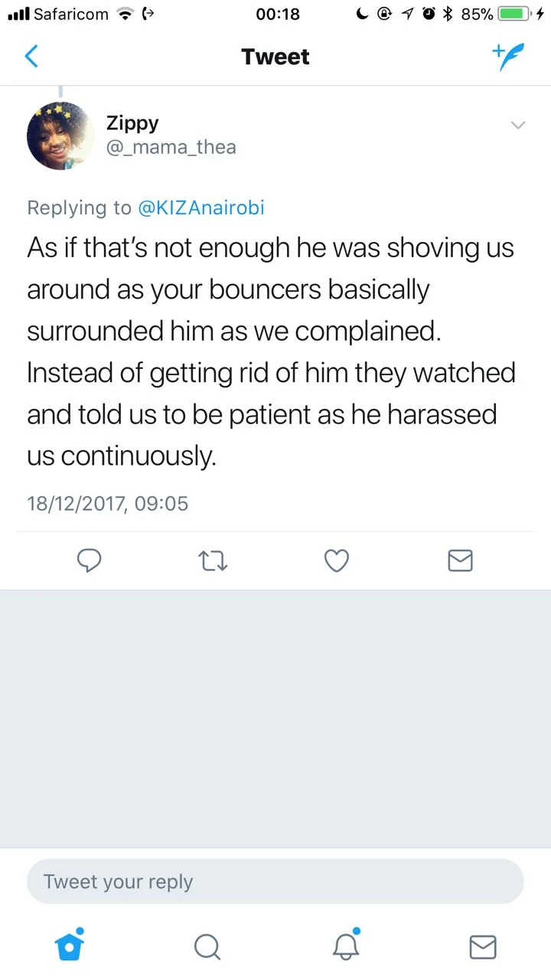Expand the tweet options chevron
This screenshot has height=980, width=551.
pyautogui.click(x=518, y=126)
